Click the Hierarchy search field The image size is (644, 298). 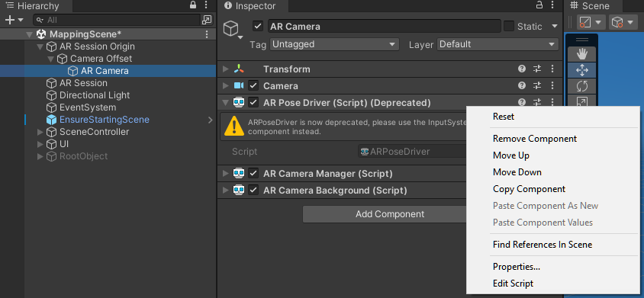coord(117,20)
